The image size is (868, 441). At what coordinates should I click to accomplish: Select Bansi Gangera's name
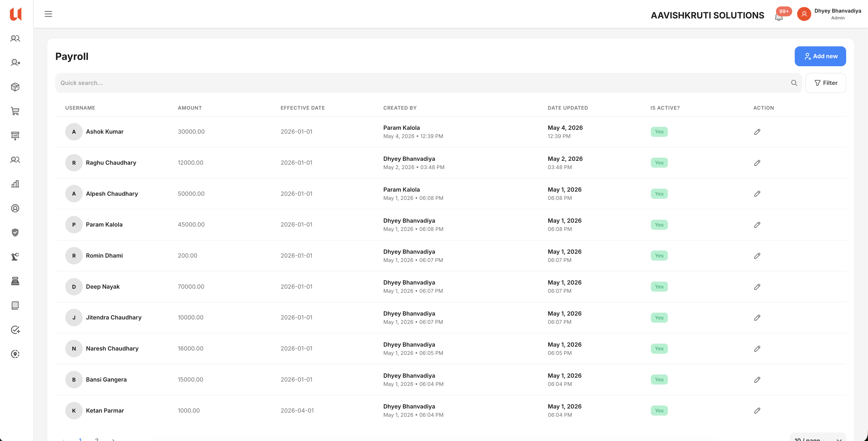click(106, 380)
